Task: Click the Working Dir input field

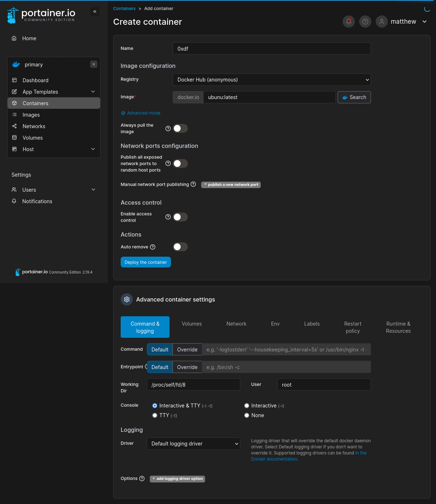Action: tap(193, 384)
